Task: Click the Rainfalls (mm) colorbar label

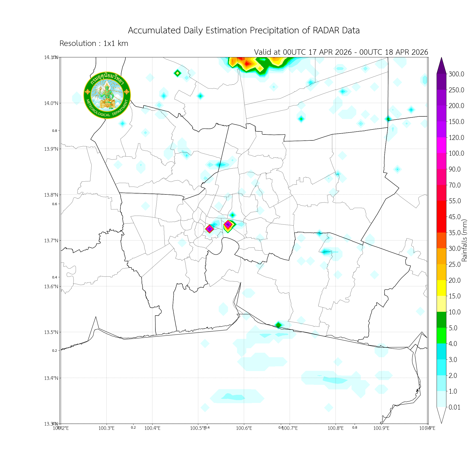Action: [x=464, y=240]
